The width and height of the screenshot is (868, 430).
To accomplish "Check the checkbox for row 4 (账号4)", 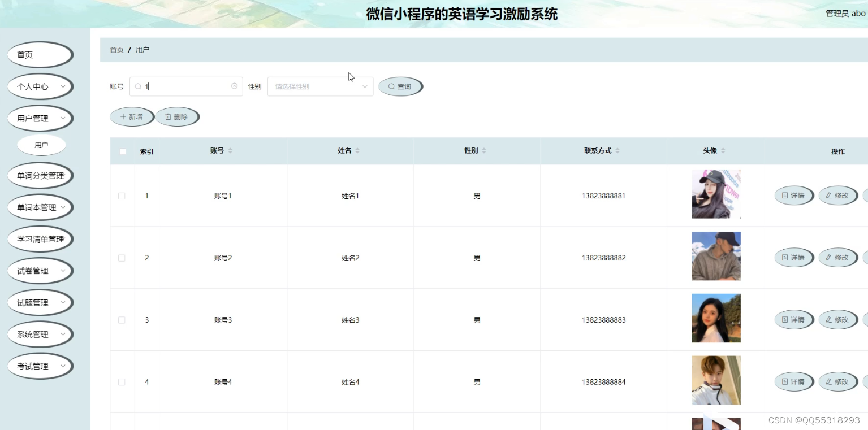I will (x=122, y=381).
